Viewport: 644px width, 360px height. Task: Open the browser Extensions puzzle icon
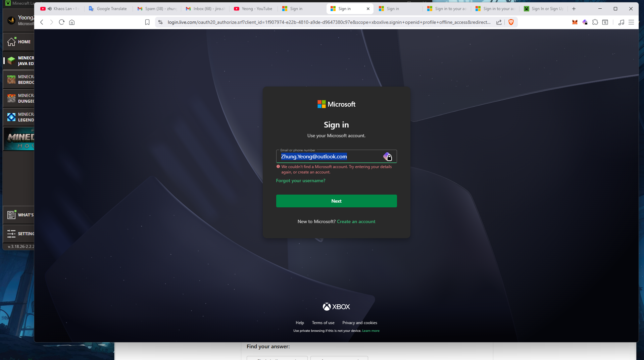[595, 22]
